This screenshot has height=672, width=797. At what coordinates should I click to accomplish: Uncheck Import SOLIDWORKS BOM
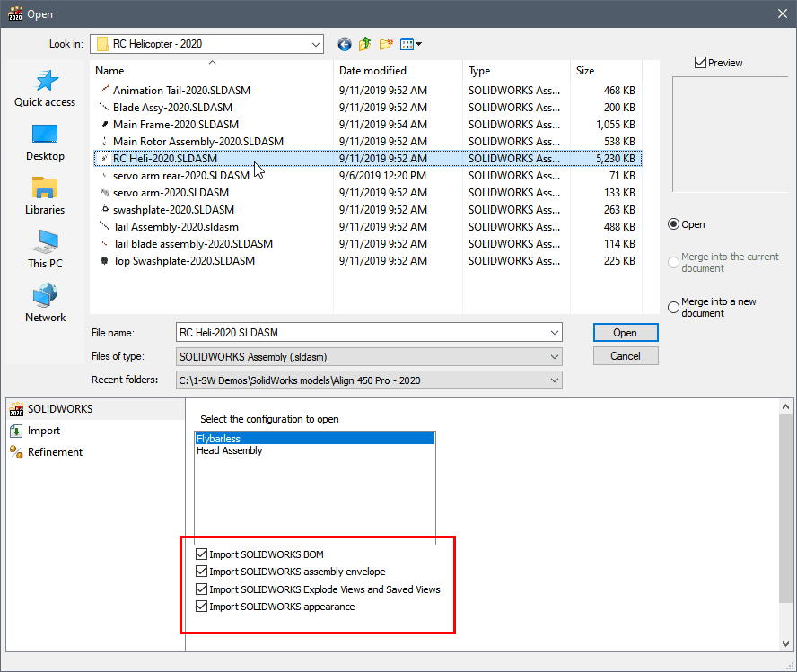pos(201,554)
